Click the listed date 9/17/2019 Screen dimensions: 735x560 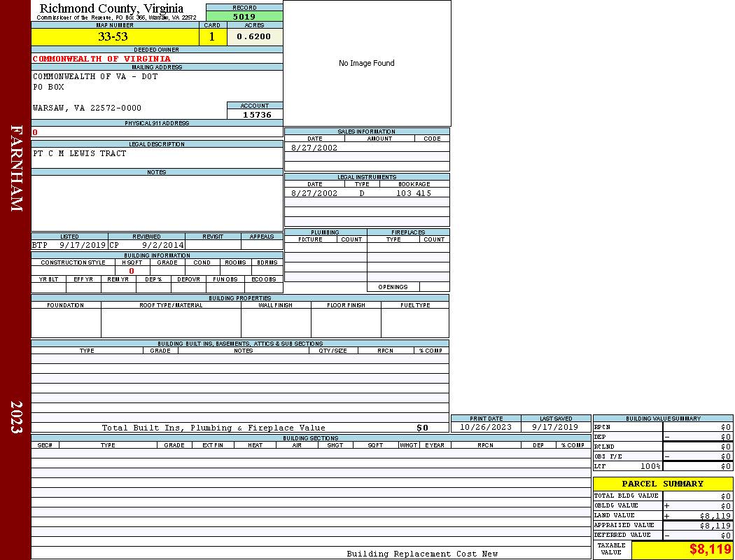point(83,246)
